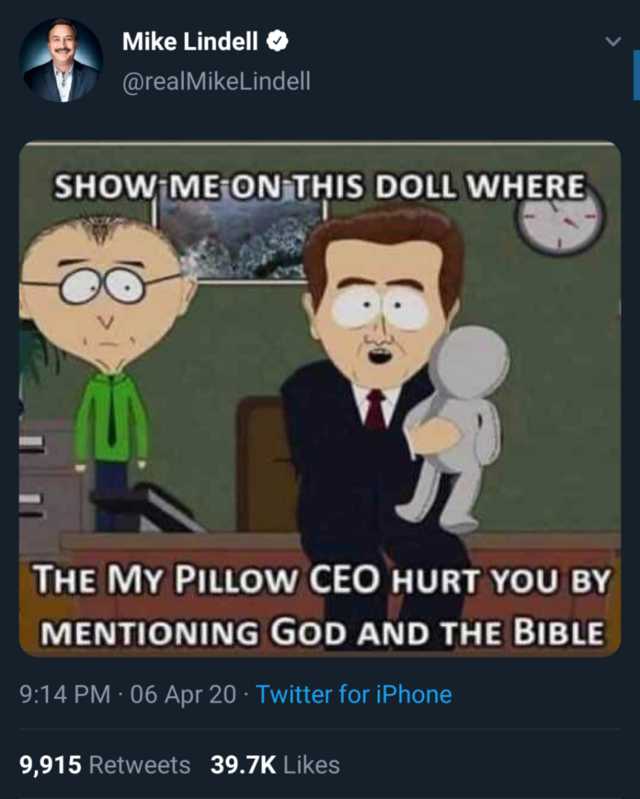Viewport: 640px width, 799px height.
Task: View the 9,915 Retweets list
Action: (x=105, y=764)
